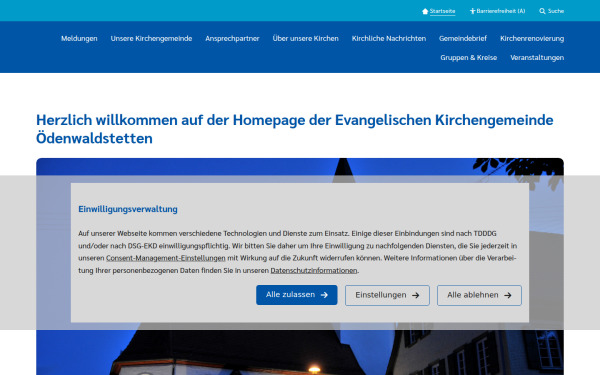Click the arrow on Alle ablehnen button
The width and height of the screenshot is (600, 375).
coord(508,295)
